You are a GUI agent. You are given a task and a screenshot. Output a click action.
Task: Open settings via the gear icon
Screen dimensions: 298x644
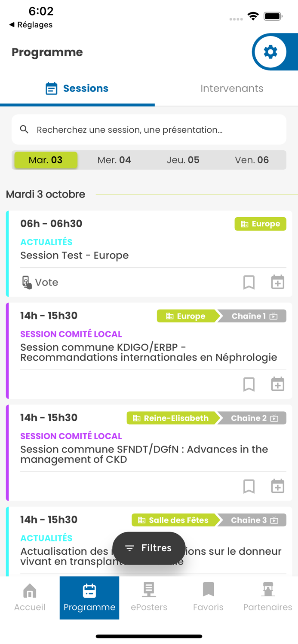click(x=270, y=52)
